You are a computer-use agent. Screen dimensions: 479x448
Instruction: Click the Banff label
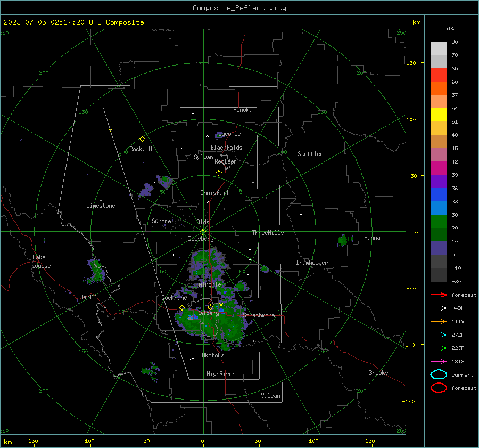88,297
